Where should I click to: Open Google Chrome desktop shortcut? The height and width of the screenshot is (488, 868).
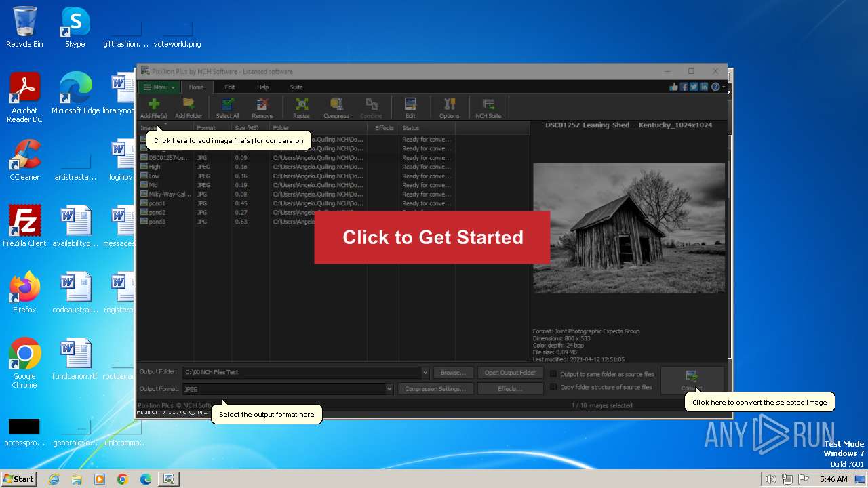point(24,363)
